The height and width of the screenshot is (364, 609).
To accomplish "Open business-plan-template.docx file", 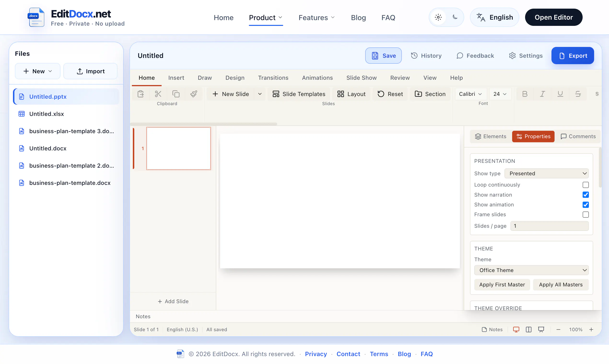I will [x=66, y=183].
